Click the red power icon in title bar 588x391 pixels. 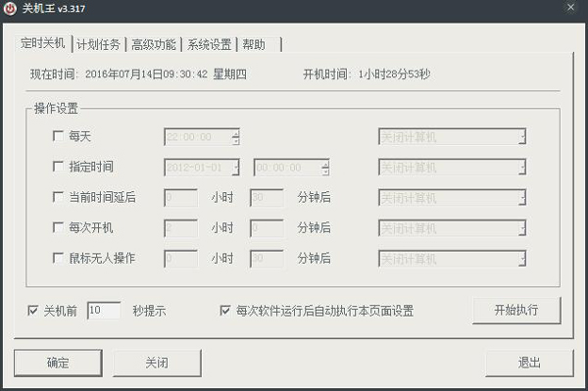[x=10, y=8]
